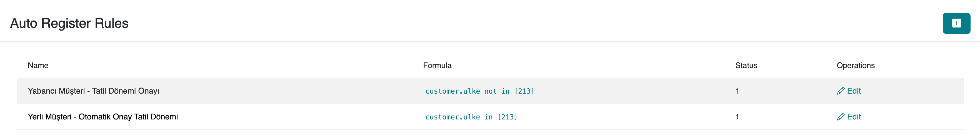The image size is (980, 140).
Task: Click [213] in the Yerli Müşteri formula
Action: 507,117
